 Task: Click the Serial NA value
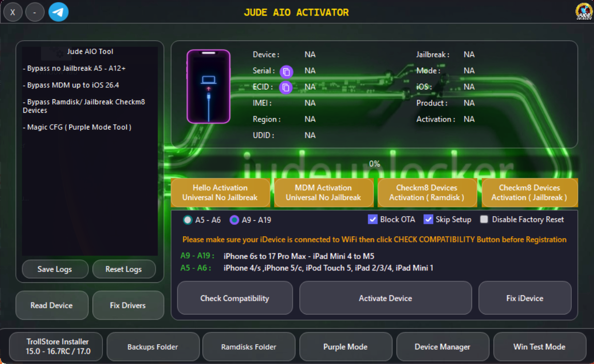(310, 71)
